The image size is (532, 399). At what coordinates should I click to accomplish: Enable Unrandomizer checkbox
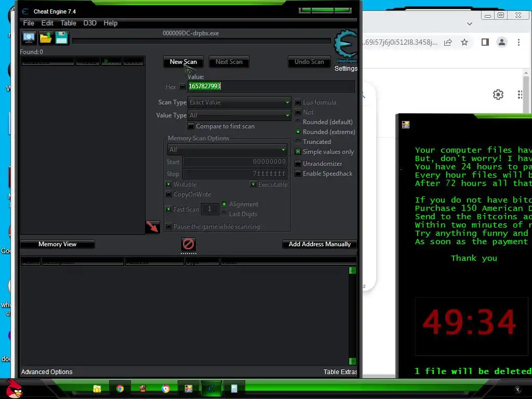298,164
